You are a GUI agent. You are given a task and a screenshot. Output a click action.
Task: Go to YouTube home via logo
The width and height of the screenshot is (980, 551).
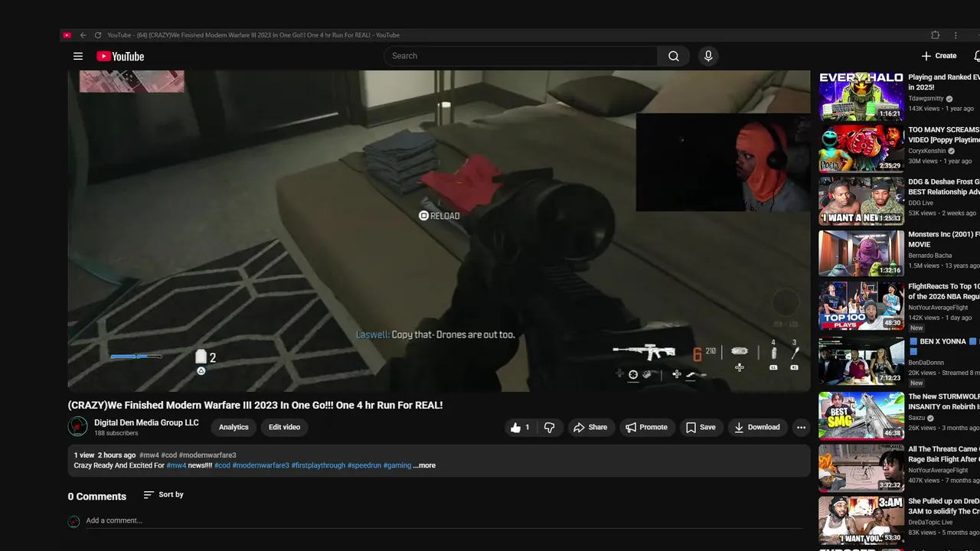point(120,56)
